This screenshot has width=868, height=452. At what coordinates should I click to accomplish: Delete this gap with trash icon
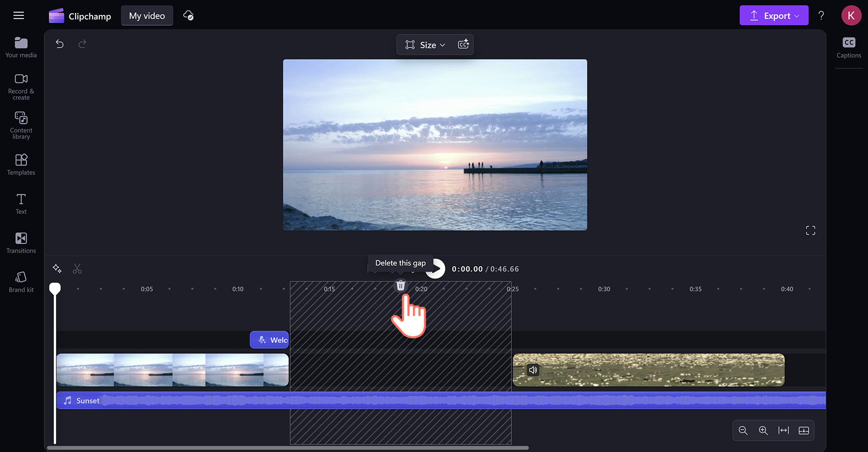[401, 285]
